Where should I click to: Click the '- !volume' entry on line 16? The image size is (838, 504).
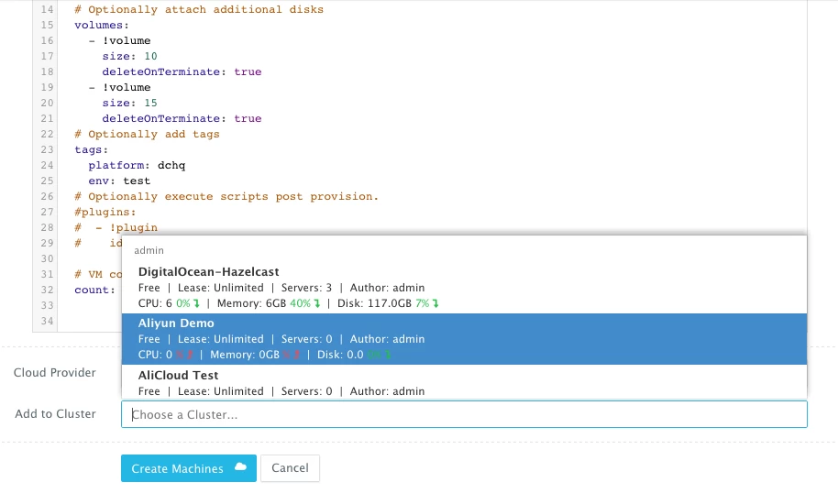pos(120,40)
